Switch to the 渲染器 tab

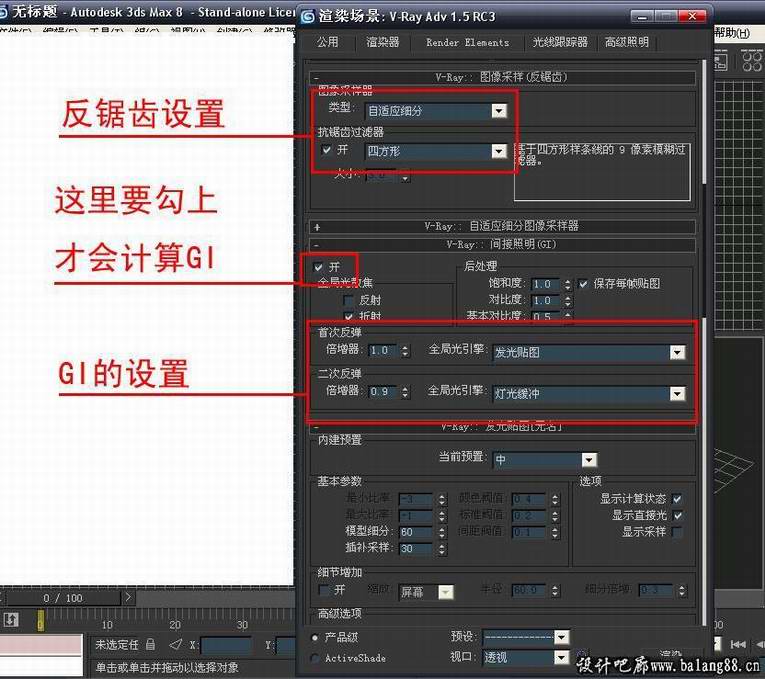382,42
